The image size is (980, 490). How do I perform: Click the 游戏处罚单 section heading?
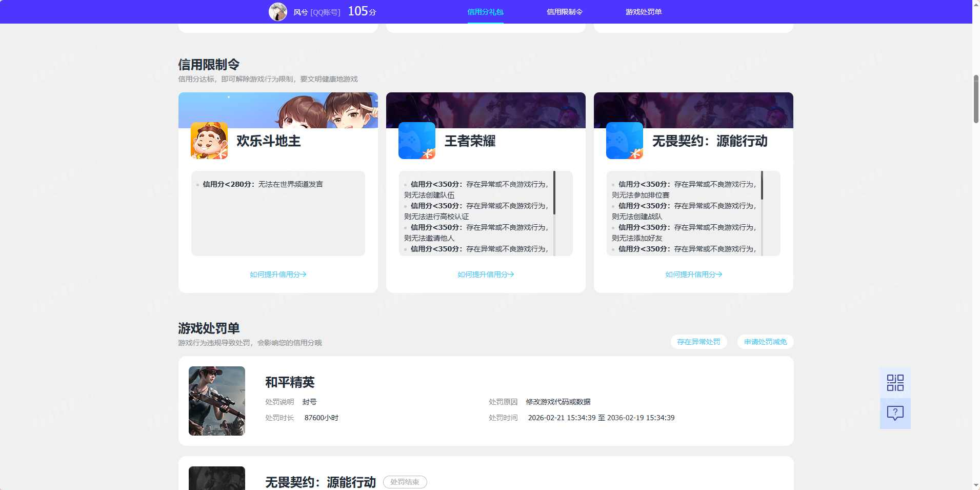[209, 328]
